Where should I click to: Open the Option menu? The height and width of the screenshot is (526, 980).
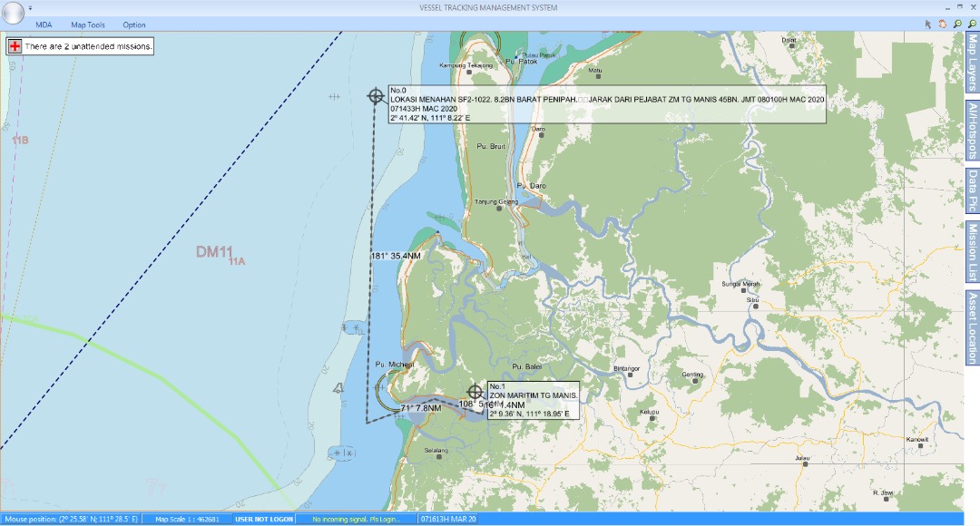pos(134,25)
